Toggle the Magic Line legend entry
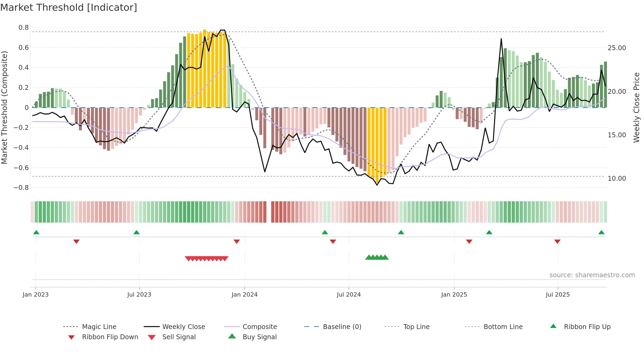Viewport: 644px width, 362px height. pos(90,327)
